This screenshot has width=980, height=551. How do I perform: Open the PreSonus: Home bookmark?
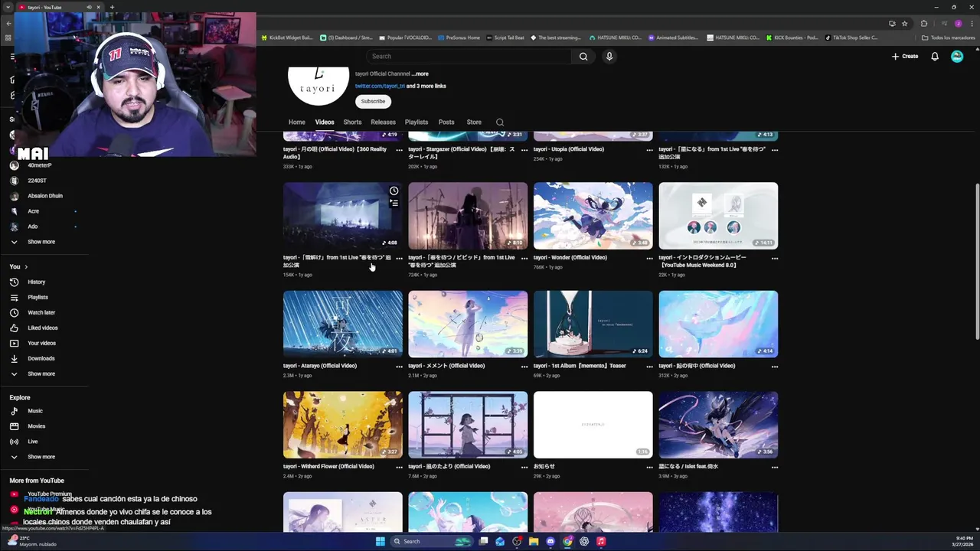458,37
